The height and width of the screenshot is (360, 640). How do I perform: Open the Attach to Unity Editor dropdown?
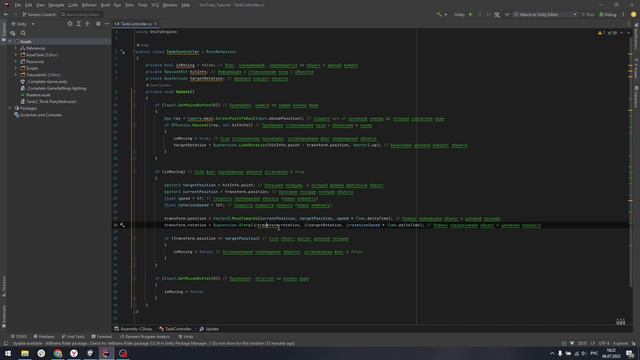point(545,14)
